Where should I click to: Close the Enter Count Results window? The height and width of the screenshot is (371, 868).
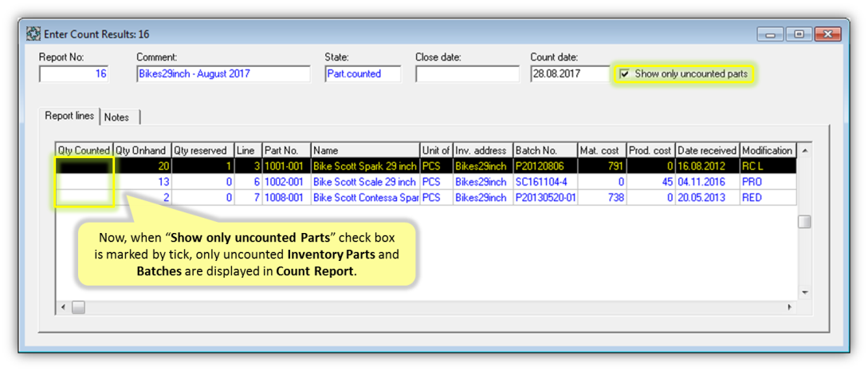click(x=828, y=34)
